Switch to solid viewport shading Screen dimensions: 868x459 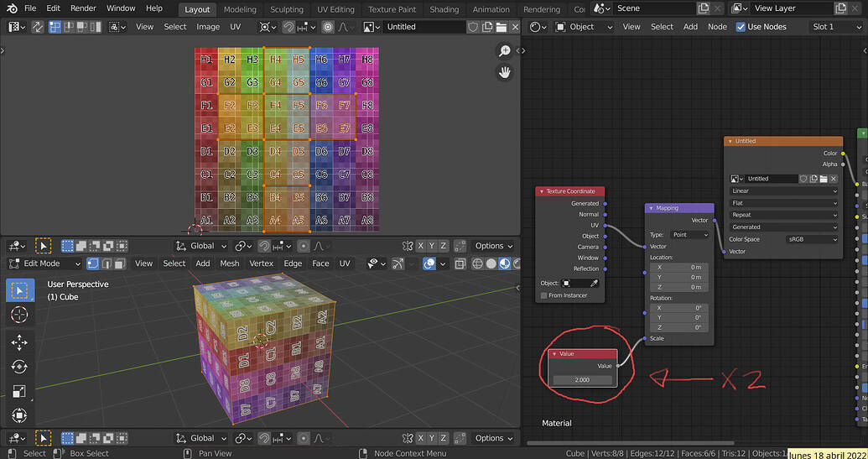tap(491, 263)
